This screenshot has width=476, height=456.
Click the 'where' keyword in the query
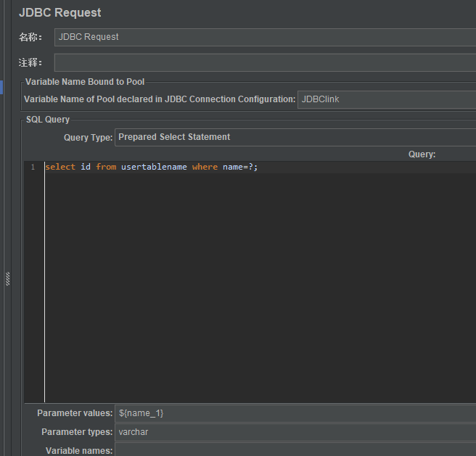coord(205,167)
